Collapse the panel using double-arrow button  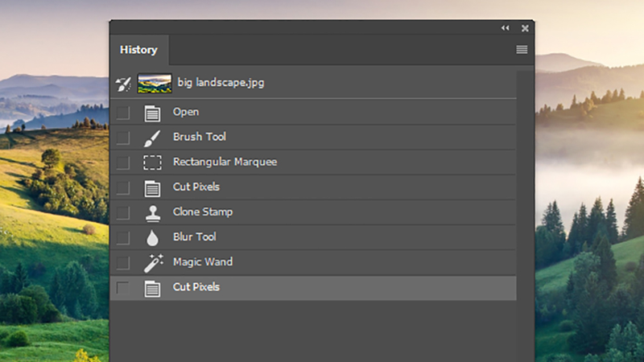506,28
